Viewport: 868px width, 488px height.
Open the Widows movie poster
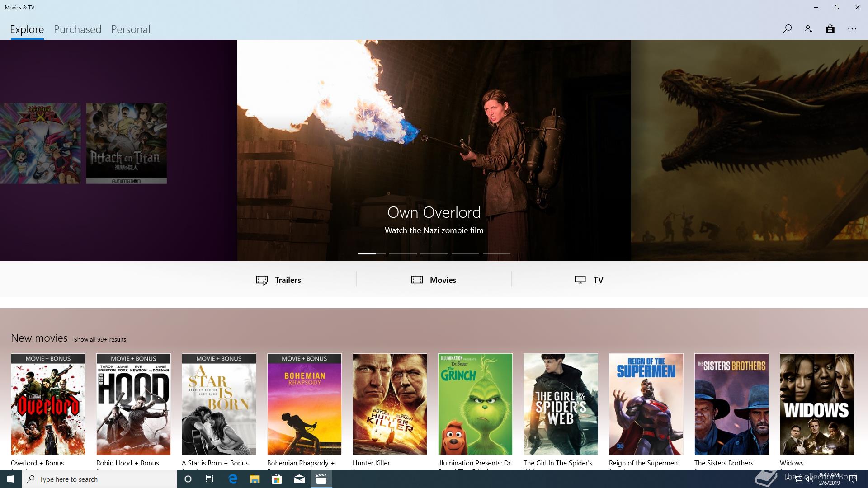tap(817, 404)
